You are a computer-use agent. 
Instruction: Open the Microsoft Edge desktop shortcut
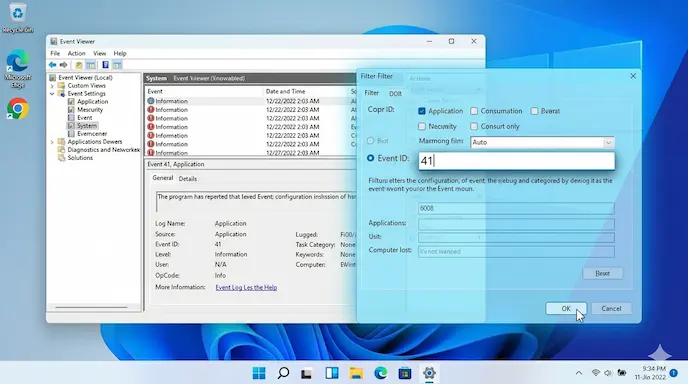[18, 69]
